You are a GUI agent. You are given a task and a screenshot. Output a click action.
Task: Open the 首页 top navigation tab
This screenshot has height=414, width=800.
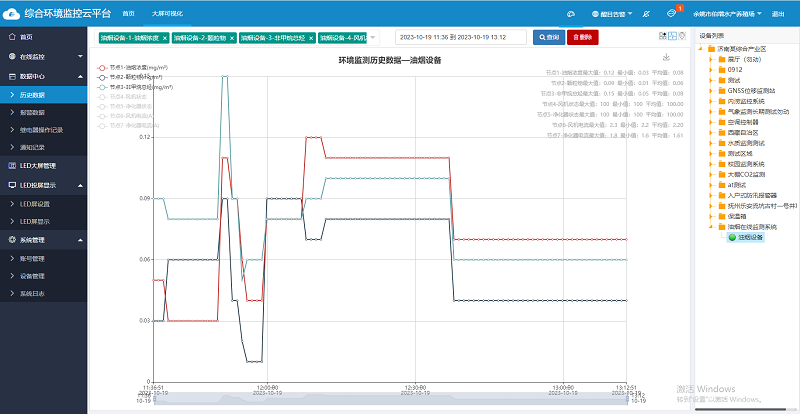pos(129,14)
